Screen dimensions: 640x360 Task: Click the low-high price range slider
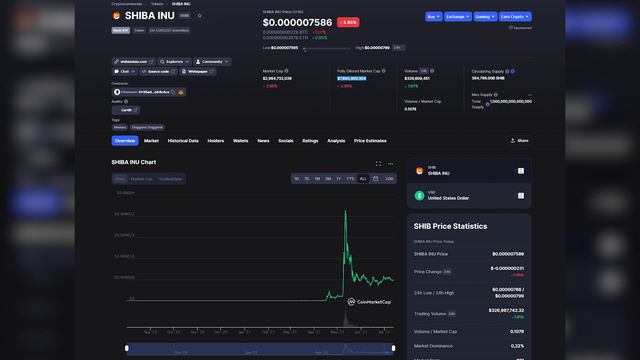[x=327, y=49]
